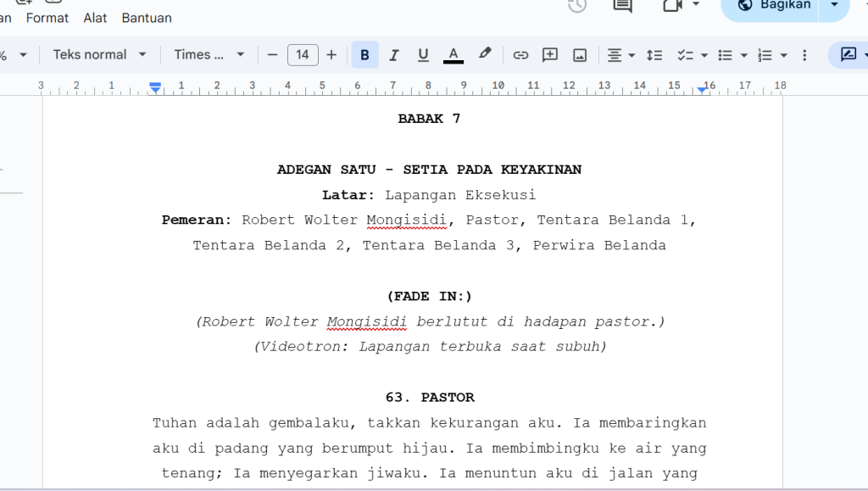Expand the text alignment dropdown
This screenshot has height=491, width=868.
pyautogui.click(x=621, y=55)
